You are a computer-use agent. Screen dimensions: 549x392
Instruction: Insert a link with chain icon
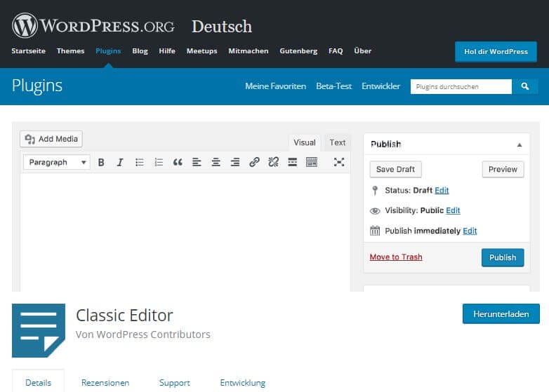coord(254,162)
